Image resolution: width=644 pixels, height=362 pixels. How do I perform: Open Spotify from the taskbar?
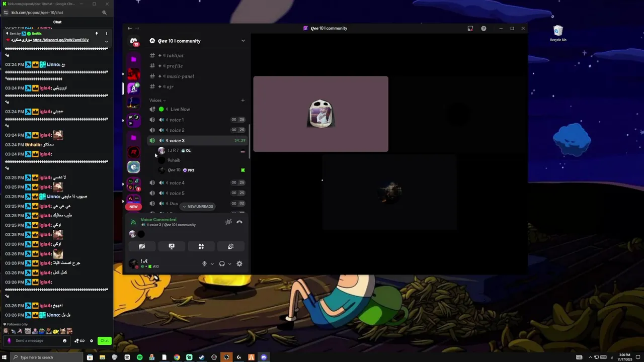pyautogui.click(x=139, y=357)
